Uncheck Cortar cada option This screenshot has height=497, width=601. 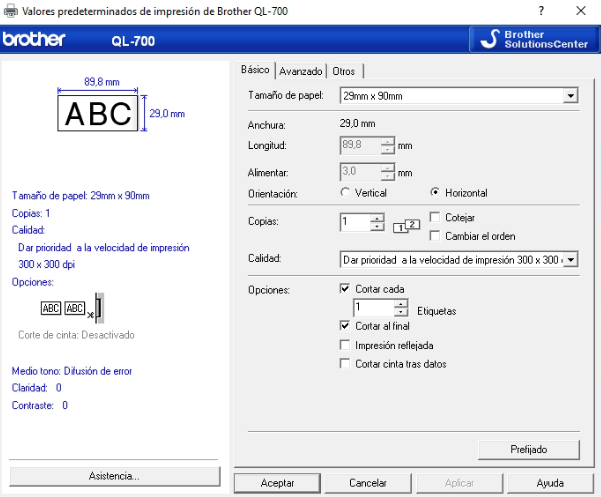coord(345,289)
